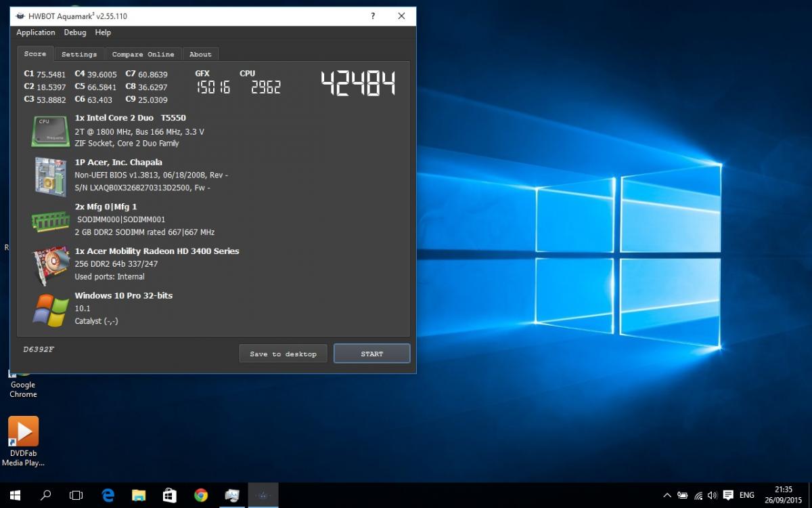Click the C5 value 66.5841
812x508 pixels.
[102, 87]
